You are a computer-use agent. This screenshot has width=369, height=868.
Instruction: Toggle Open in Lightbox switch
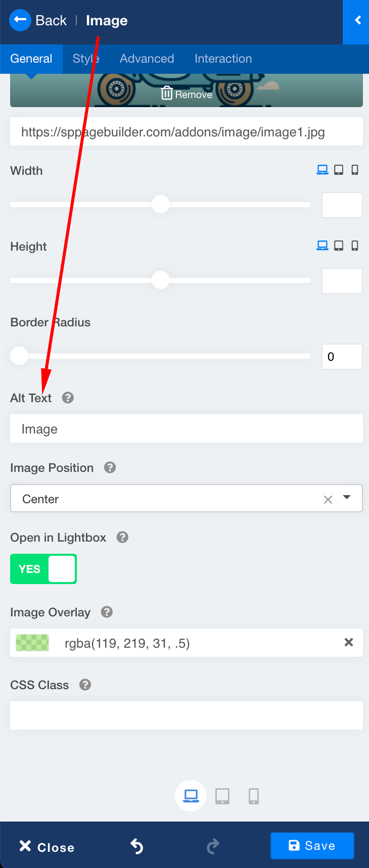click(43, 569)
